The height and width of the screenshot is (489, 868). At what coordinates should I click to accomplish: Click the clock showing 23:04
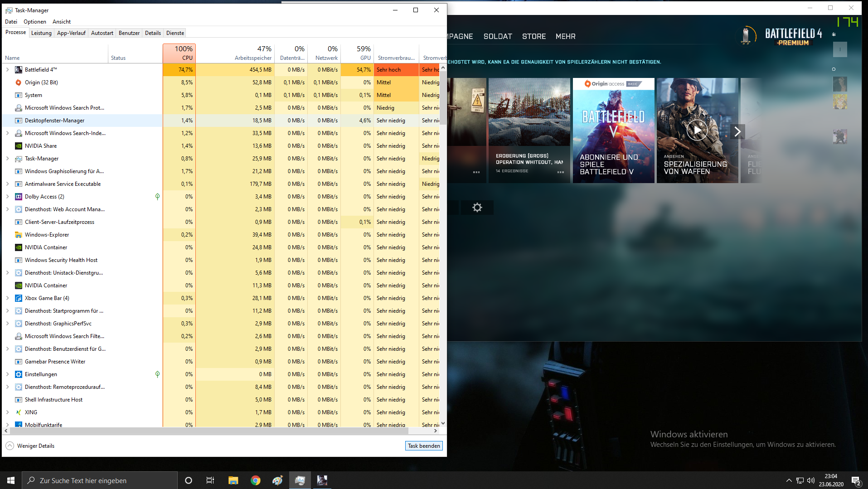831,476
